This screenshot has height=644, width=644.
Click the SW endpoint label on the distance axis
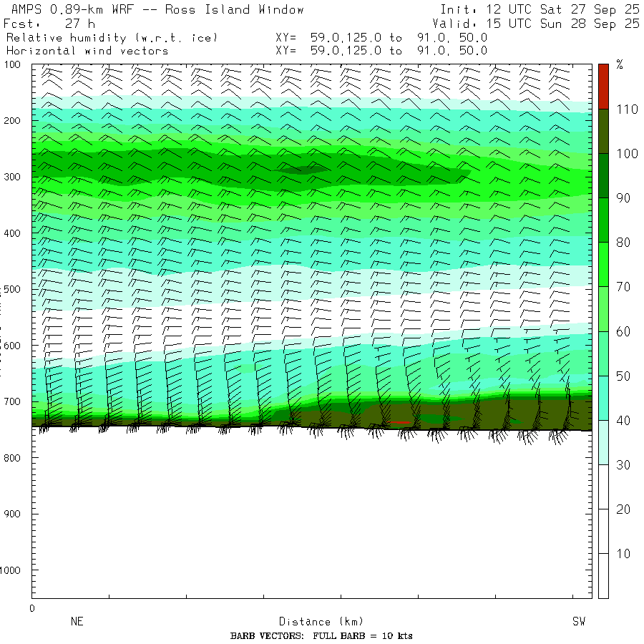[x=579, y=621]
